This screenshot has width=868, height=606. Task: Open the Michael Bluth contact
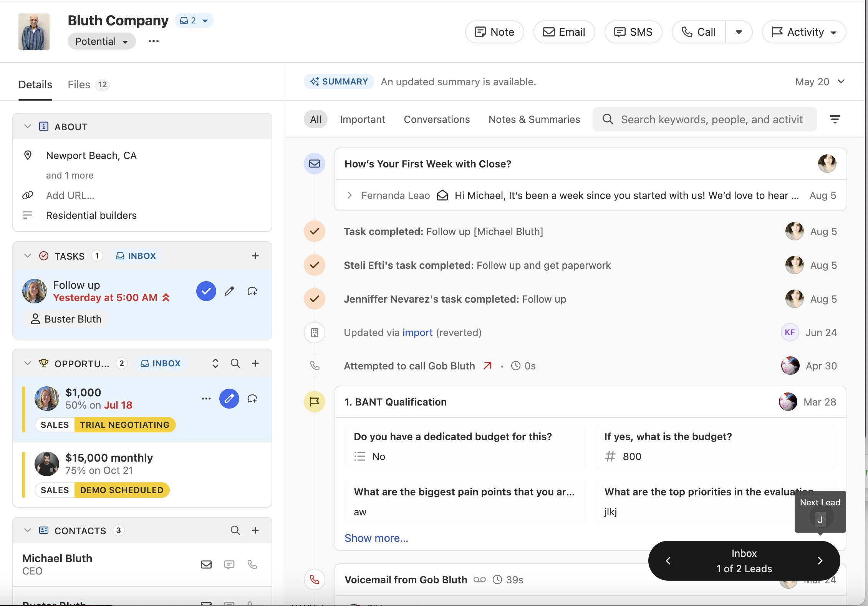click(57, 558)
